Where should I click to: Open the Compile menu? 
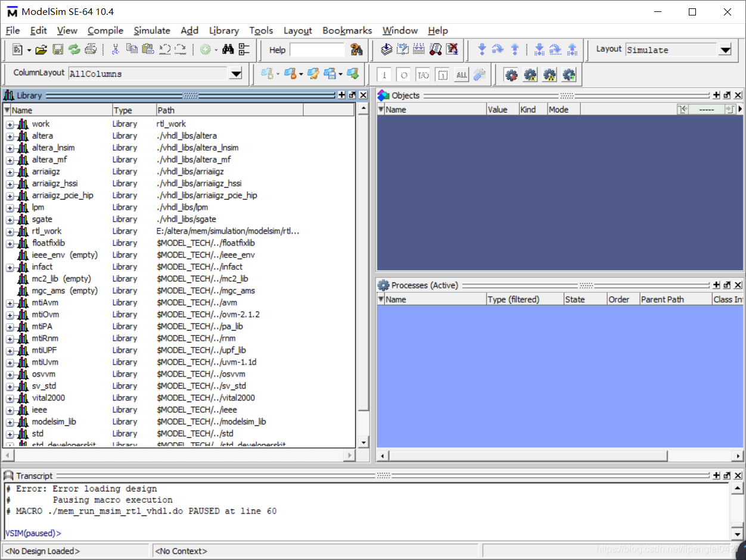(x=105, y=30)
